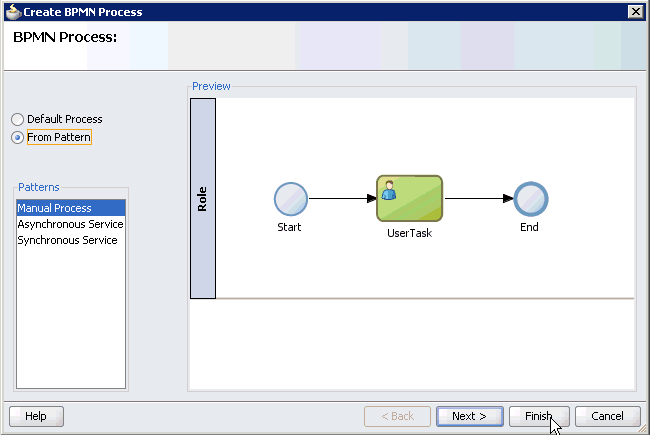Image resolution: width=650 pixels, height=435 pixels.
Task: Choose Asynchronous Service pattern
Action: [x=71, y=224]
